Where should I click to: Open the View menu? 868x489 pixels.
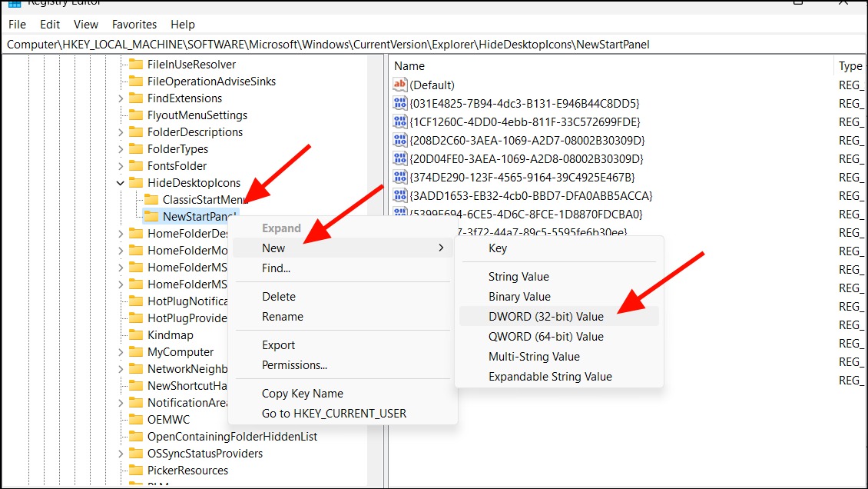click(x=86, y=25)
